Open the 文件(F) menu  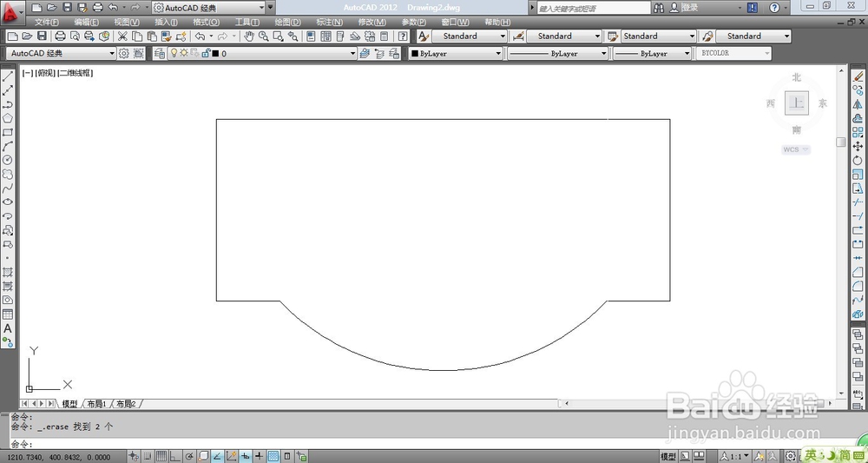click(47, 23)
